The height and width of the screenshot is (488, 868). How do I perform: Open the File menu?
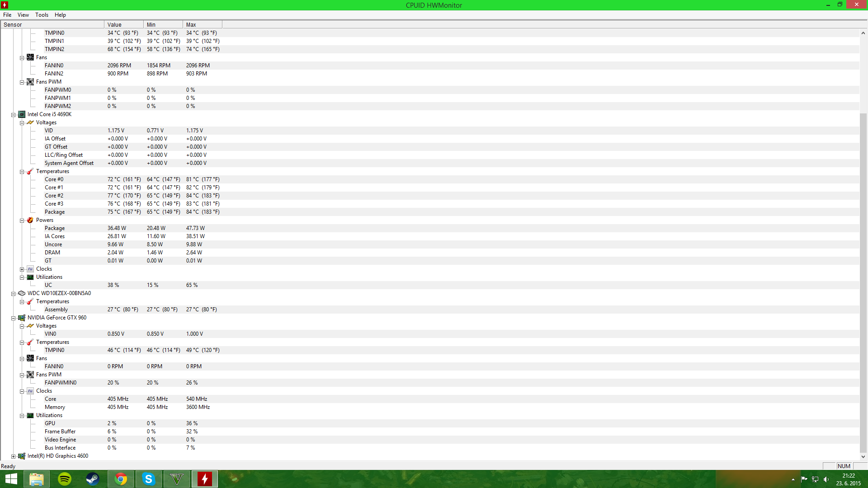7,15
